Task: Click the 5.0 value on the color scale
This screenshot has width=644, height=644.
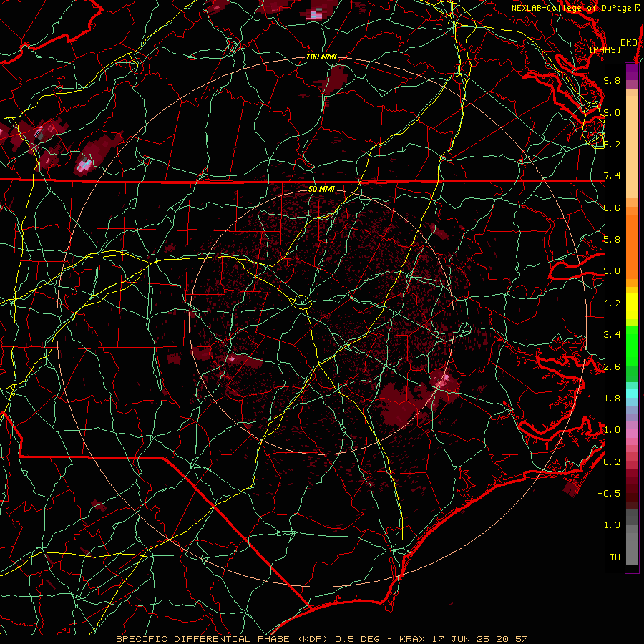Action: click(612, 271)
